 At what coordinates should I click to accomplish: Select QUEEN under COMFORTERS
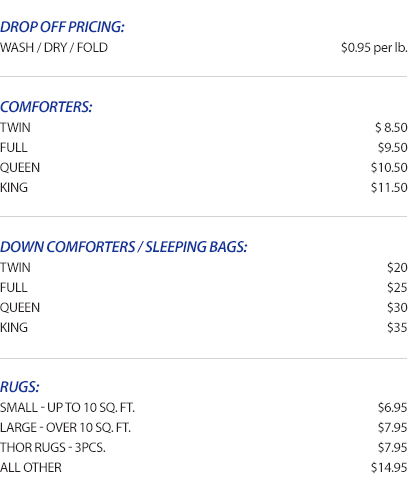20,168
